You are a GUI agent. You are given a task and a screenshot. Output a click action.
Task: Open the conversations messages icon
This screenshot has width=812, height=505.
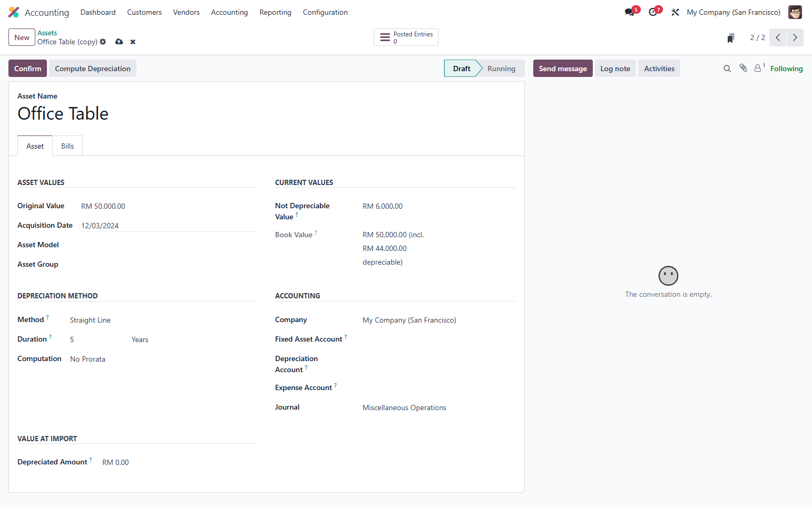630,12
